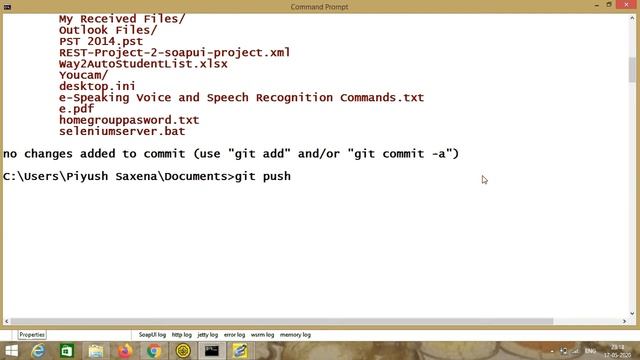
Task: Click the "e.pdf" file name
Action: (76, 109)
